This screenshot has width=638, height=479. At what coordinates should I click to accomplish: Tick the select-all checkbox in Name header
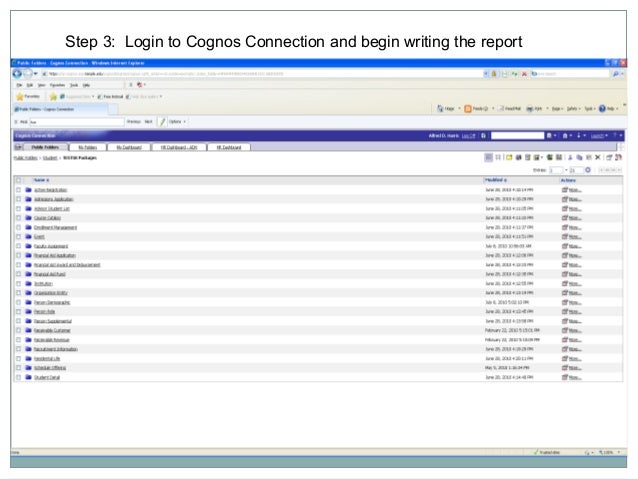[x=18, y=180]
